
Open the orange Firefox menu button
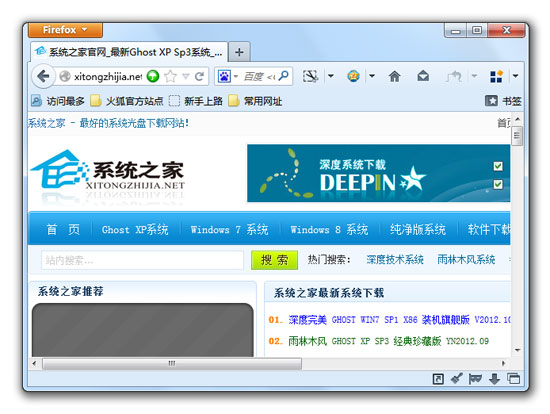coord(65,30)
